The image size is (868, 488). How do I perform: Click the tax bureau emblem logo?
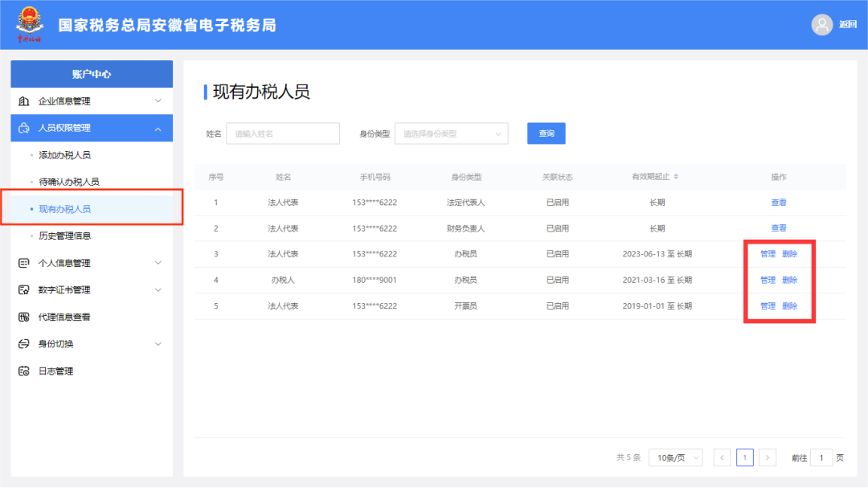(x=30, y=24)
